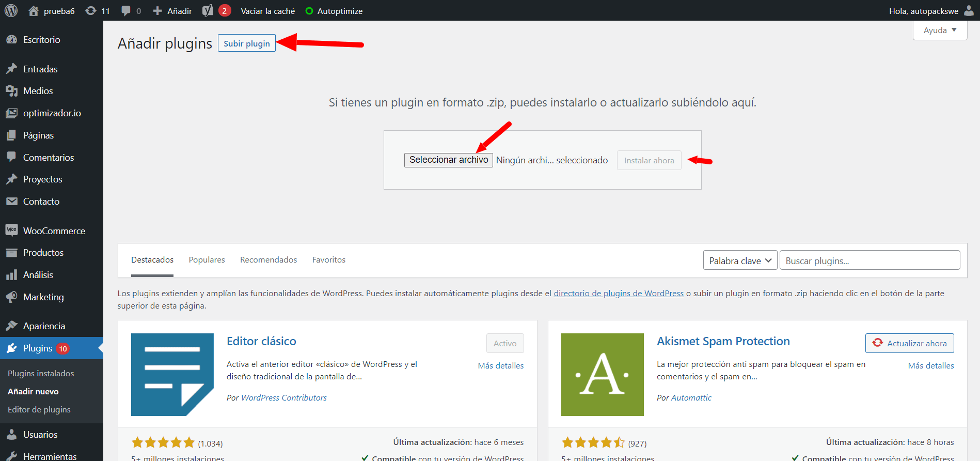
Task: Click the (927) rating count text
Action: coord(637,443)
